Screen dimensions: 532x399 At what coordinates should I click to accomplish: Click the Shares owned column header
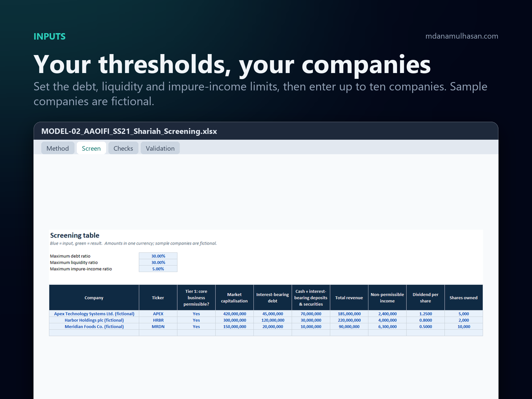pos(464,298)
